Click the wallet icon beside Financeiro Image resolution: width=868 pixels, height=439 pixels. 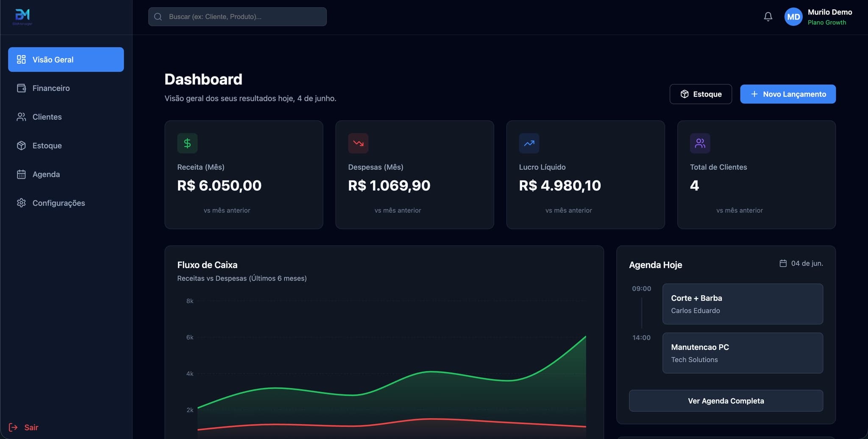point(21,88)
